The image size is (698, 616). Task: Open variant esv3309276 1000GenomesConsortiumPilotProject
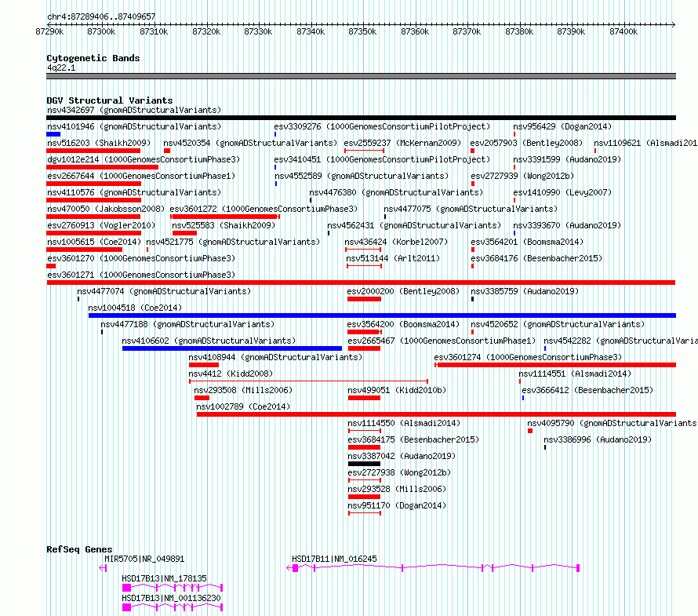382,126
